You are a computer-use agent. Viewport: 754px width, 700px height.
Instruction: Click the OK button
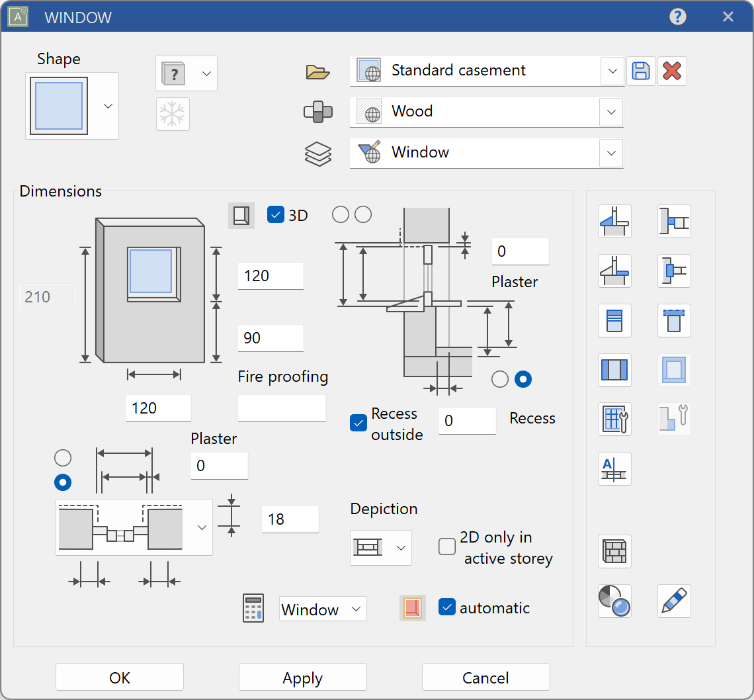120,678
